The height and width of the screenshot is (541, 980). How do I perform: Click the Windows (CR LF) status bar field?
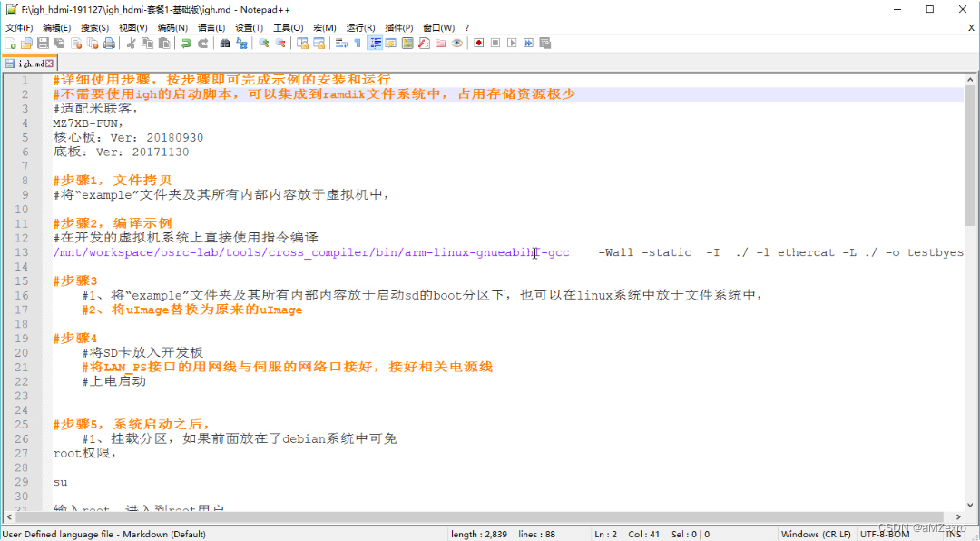click(x=815, y=535)
